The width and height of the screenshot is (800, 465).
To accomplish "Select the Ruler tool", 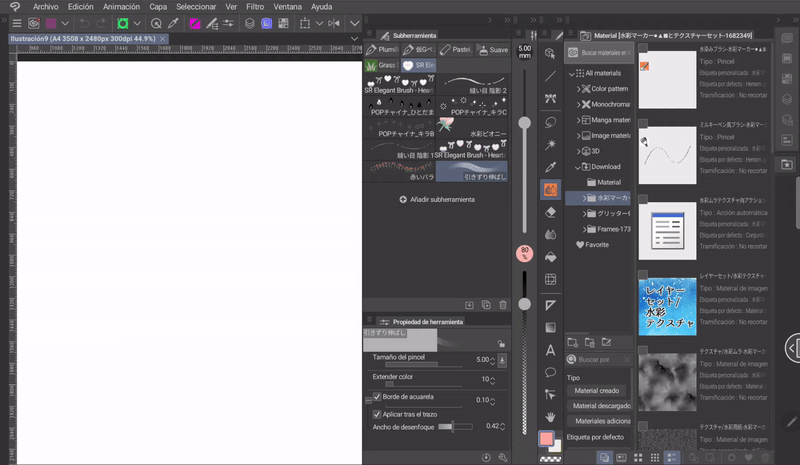I will pyautogui.click(x=550, y=305).
